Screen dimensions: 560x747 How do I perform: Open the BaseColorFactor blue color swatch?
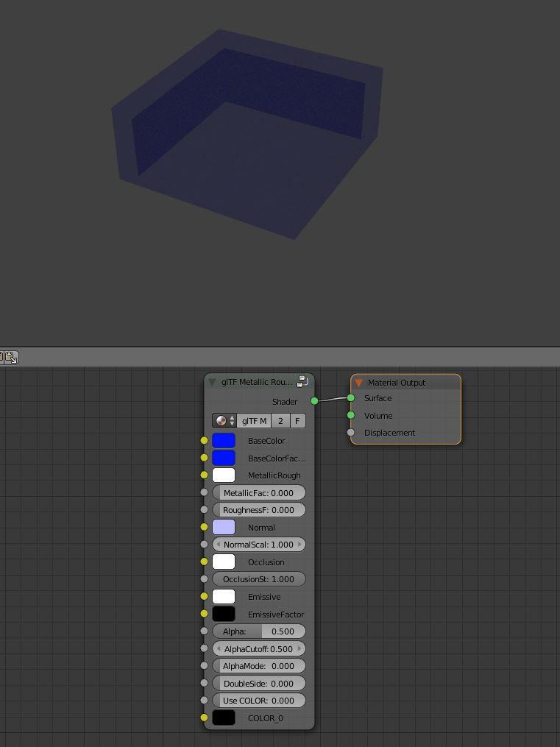click(x=224, y=458)
